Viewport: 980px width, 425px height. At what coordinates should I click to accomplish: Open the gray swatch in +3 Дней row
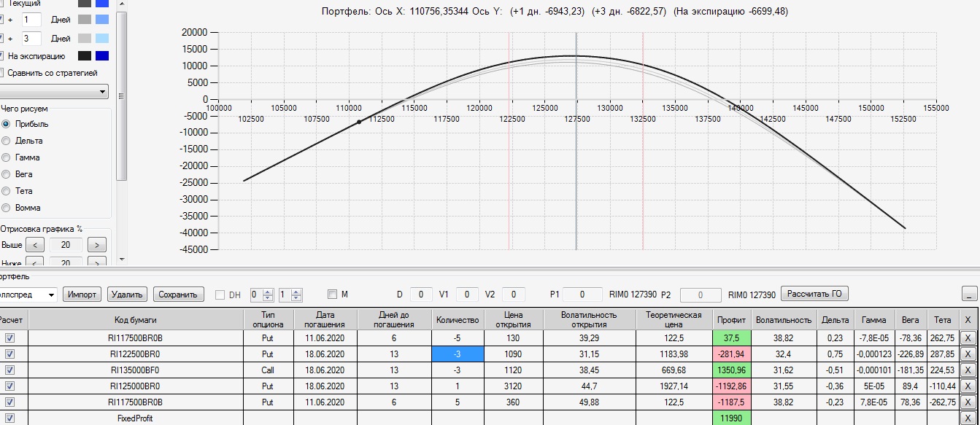(85, 39)
